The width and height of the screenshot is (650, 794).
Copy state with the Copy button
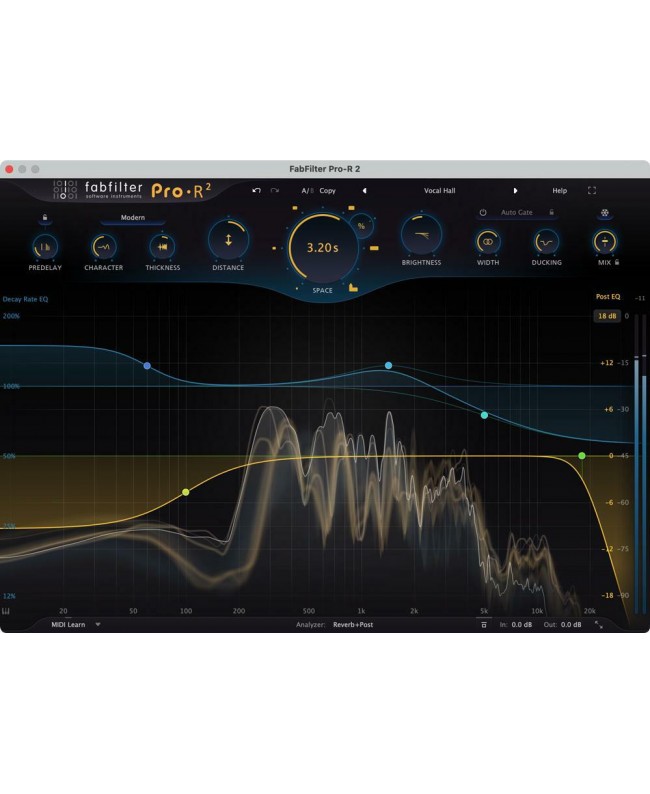point(328,190)
